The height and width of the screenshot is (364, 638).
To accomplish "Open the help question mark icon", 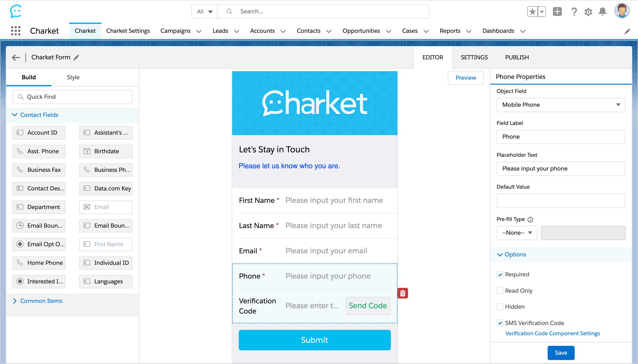I will coord(574,12).
